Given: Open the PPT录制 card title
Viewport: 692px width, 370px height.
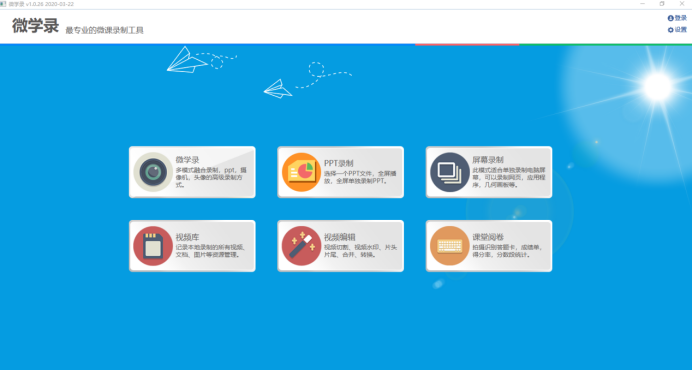Looking at the screenshot, I should click(338, 163).
